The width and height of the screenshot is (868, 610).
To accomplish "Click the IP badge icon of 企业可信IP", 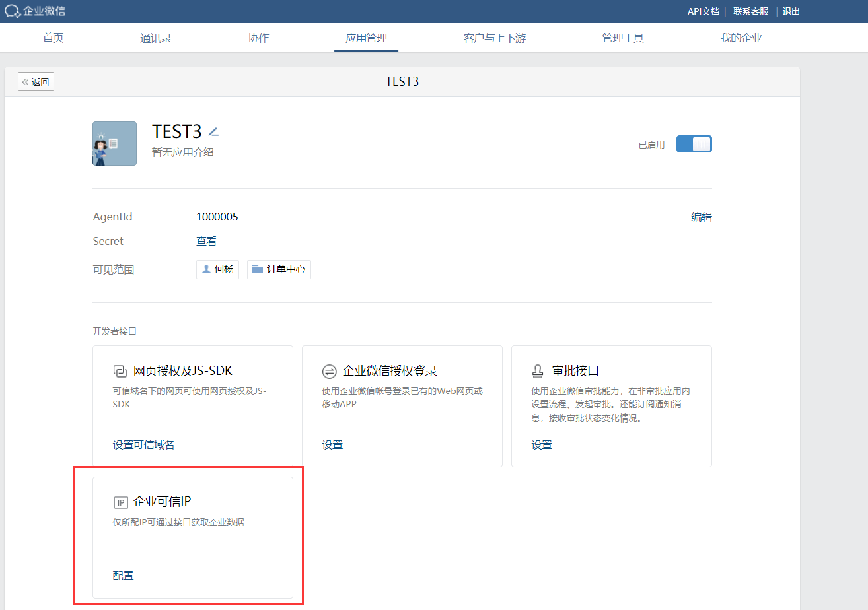I will (x=120, y=502).
